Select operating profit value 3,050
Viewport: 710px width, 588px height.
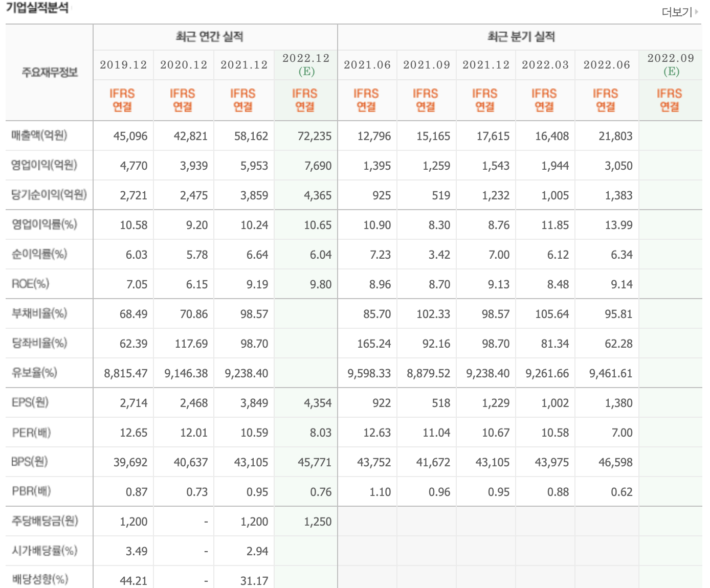tap(618, 166)
